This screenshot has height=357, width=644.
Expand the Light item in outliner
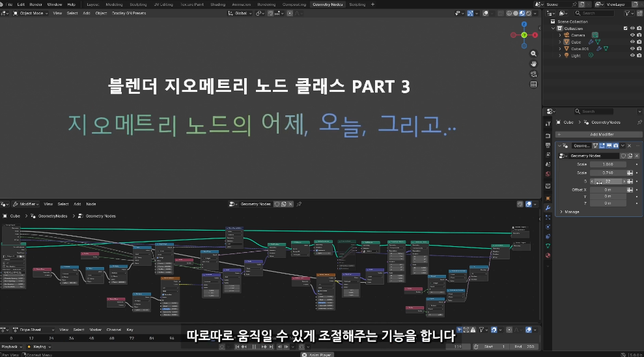(560, 55)
